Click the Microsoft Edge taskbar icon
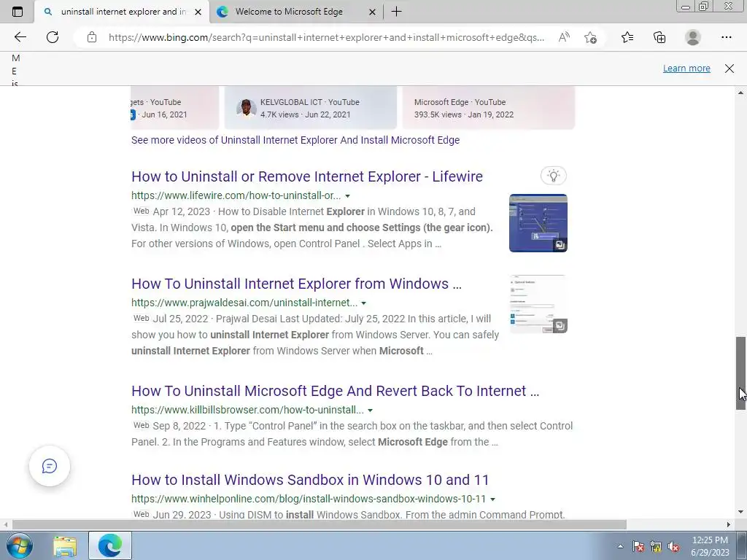The width and height of the screenshot is (747, 560). point(110,545)
